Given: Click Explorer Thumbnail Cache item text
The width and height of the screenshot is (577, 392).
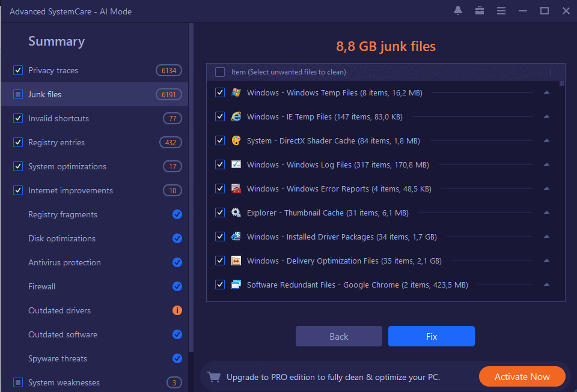Looking at the screenshot, I should [328, 213].
